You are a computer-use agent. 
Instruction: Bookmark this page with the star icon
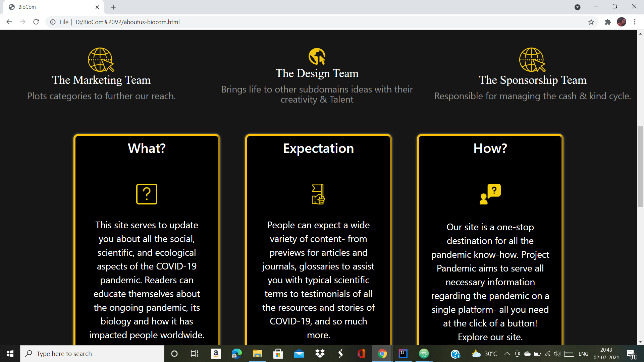click(591, 22)
